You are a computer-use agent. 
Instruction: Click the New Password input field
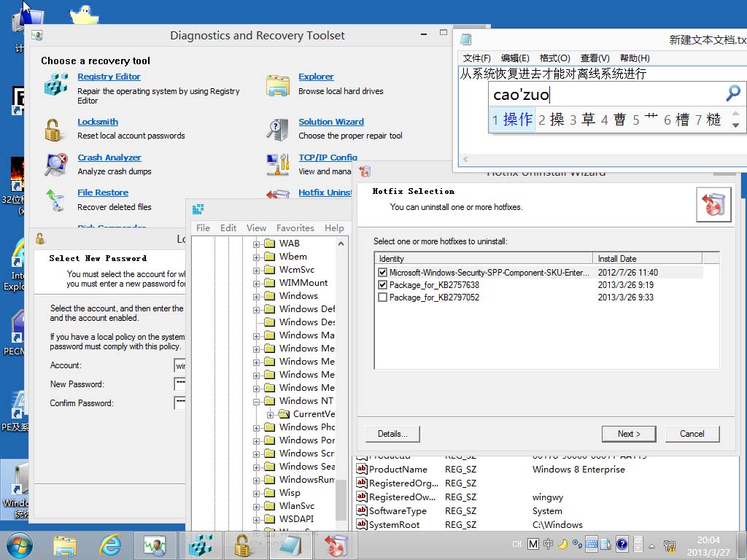[179, 384]
